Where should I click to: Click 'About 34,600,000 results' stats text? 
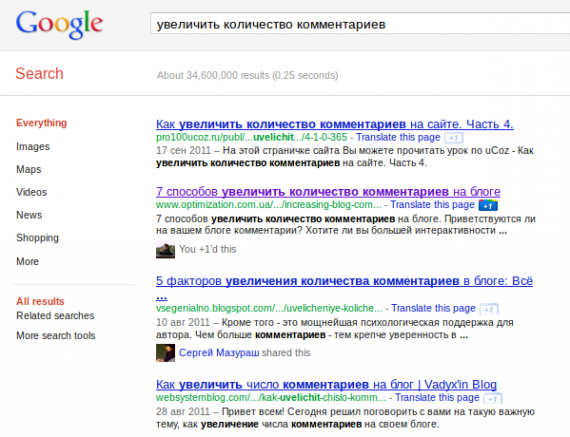(x=248, y=75)
